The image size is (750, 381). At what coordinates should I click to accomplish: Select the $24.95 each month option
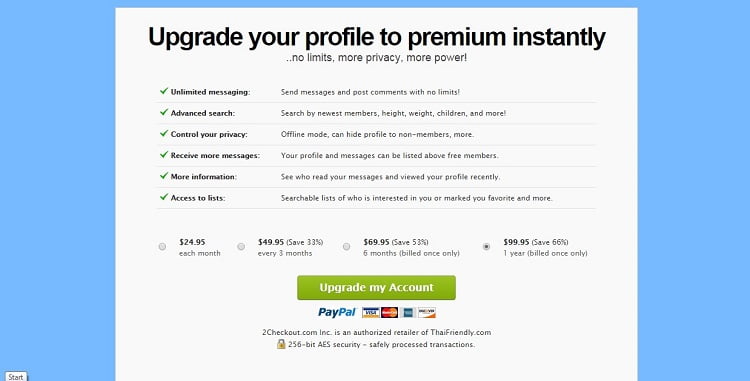click(163, 247)
